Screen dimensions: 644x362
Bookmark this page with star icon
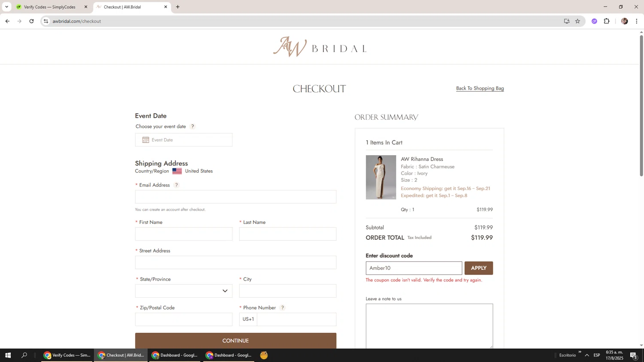[577, 21]
